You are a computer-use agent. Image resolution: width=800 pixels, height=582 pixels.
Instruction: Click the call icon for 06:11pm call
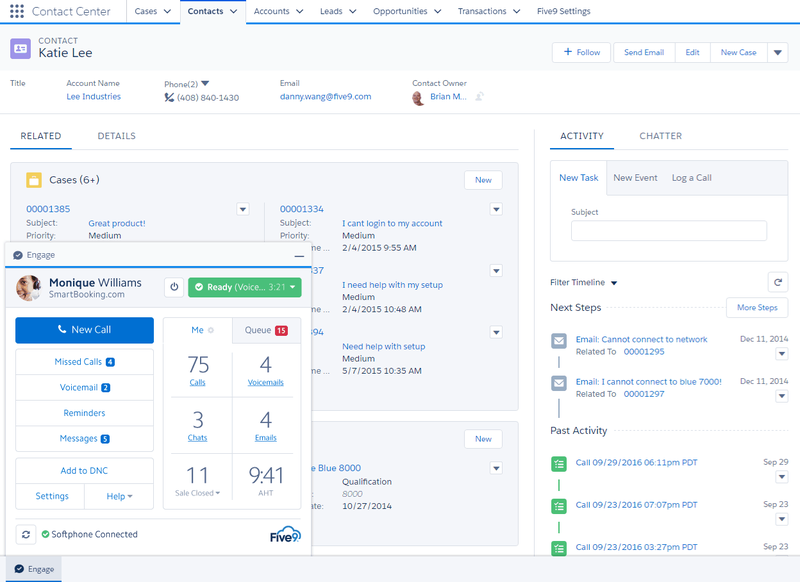[559, 464]
